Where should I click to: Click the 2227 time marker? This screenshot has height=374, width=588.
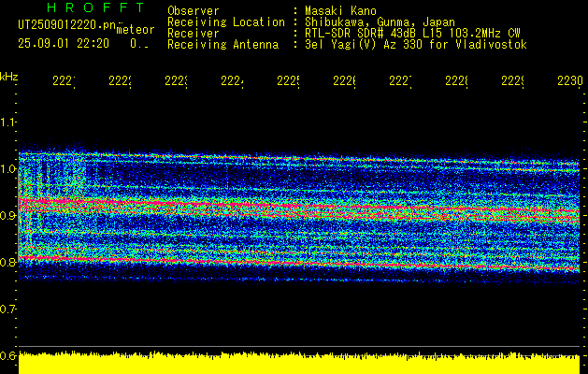coord(400,81)
